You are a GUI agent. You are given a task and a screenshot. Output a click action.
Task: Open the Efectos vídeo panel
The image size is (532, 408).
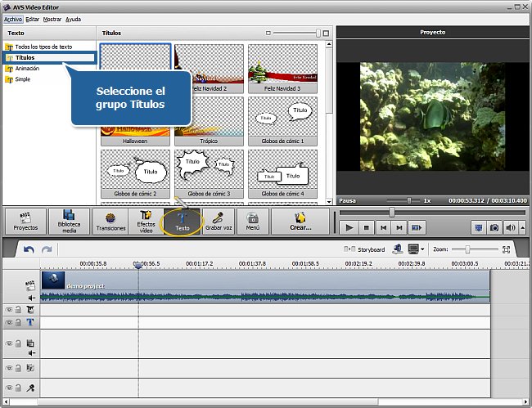tap(146, 221)
